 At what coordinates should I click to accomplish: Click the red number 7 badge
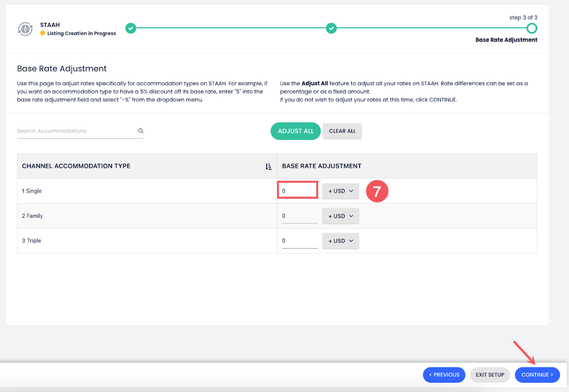pos(377,191)
